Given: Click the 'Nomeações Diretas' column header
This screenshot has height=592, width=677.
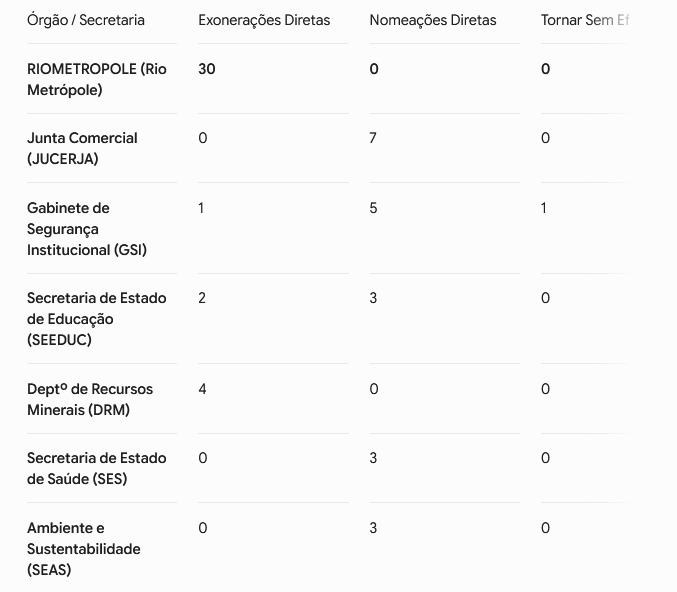Looking at the screenshot, I should pyautogui.click(x=433, y=20).
